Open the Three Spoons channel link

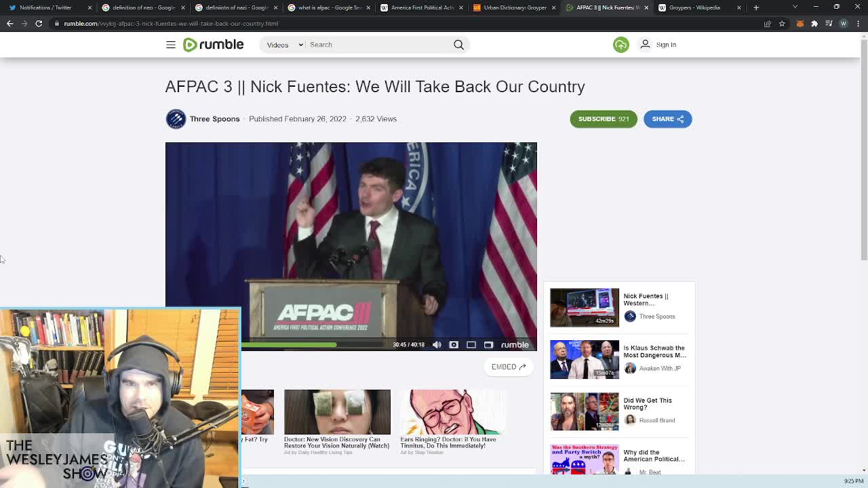(214, 119)
